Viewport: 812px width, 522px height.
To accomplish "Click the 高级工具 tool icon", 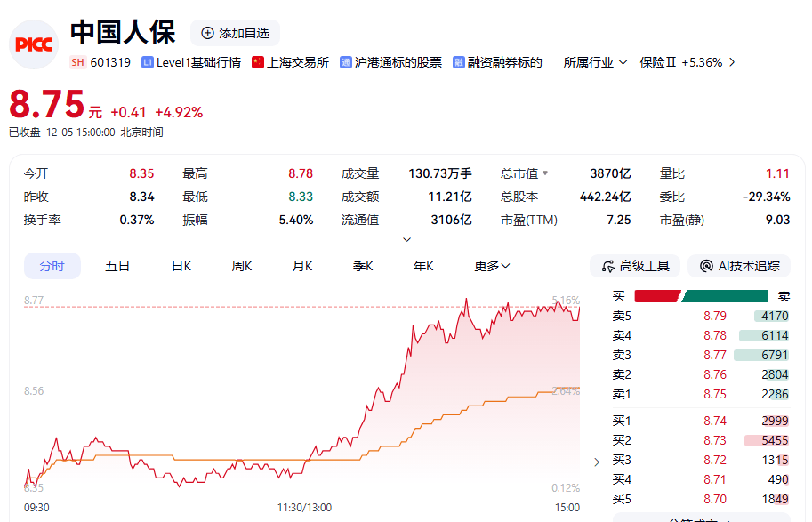I will (608, 266).
